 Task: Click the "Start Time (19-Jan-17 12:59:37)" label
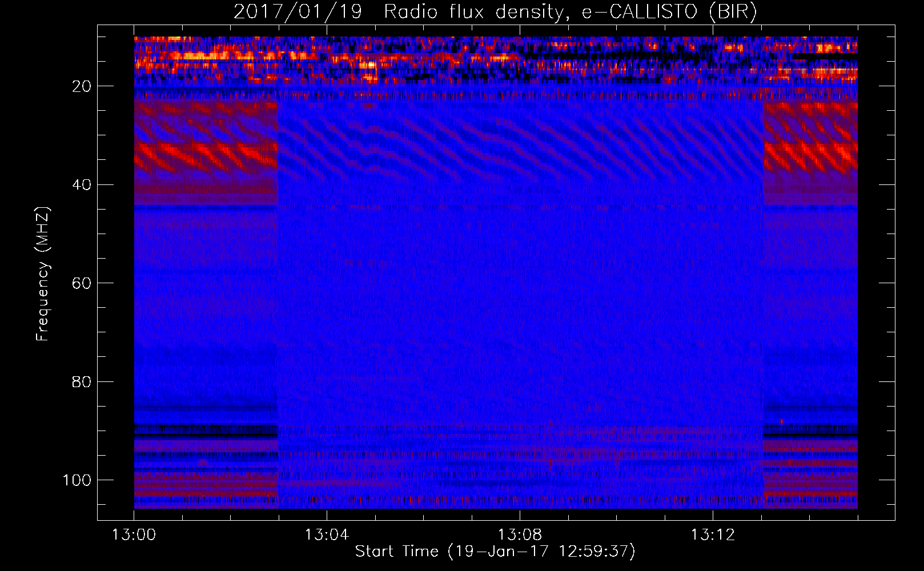(495, 552)
